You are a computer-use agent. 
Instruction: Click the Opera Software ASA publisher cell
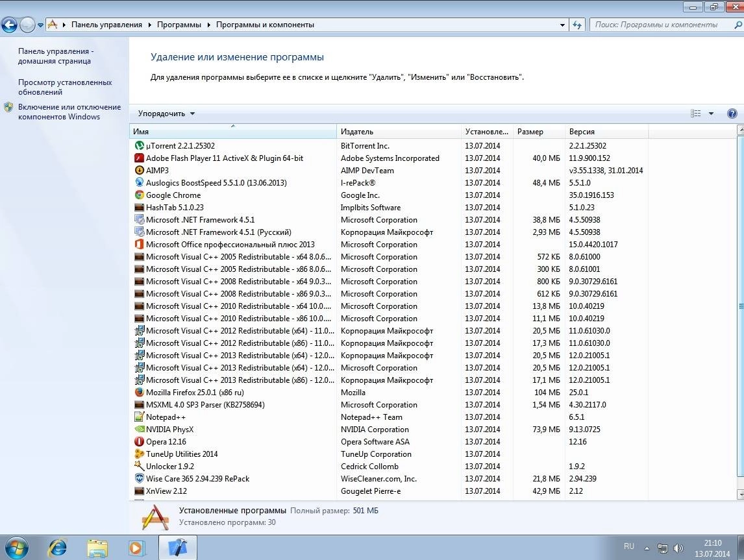pyautogui.click(x=375, y=441)
